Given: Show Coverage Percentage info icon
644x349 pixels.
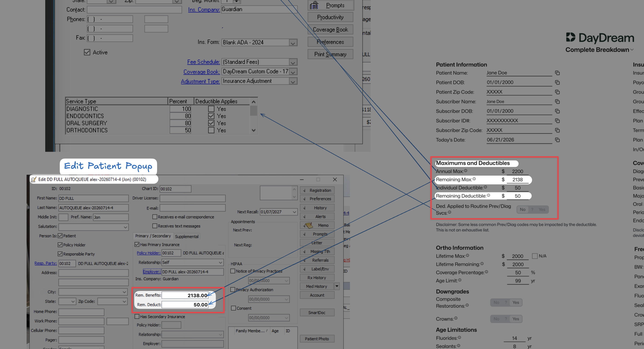Looking at the screenshot, I should tap(487, 272).
